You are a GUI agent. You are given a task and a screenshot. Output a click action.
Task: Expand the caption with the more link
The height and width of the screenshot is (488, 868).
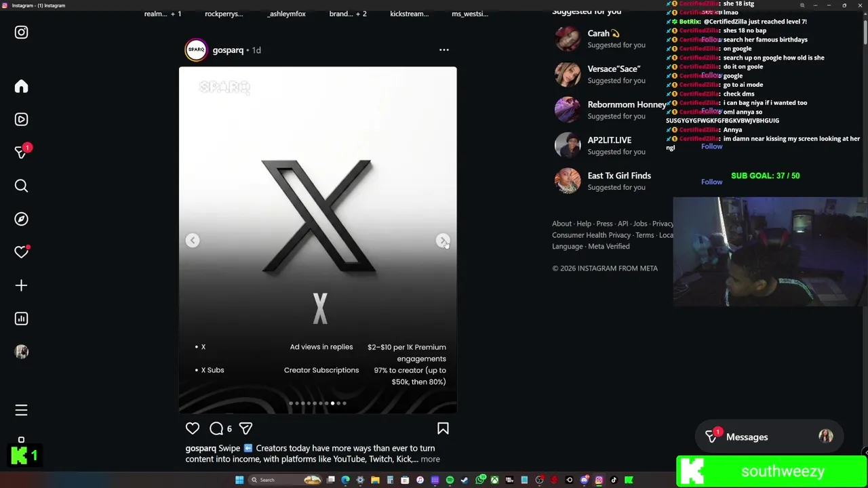(x=430, y=459)
